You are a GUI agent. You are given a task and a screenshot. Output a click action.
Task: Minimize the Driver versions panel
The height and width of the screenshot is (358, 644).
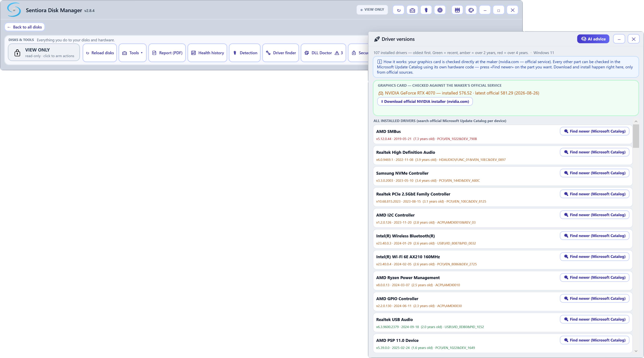[619, 39]
